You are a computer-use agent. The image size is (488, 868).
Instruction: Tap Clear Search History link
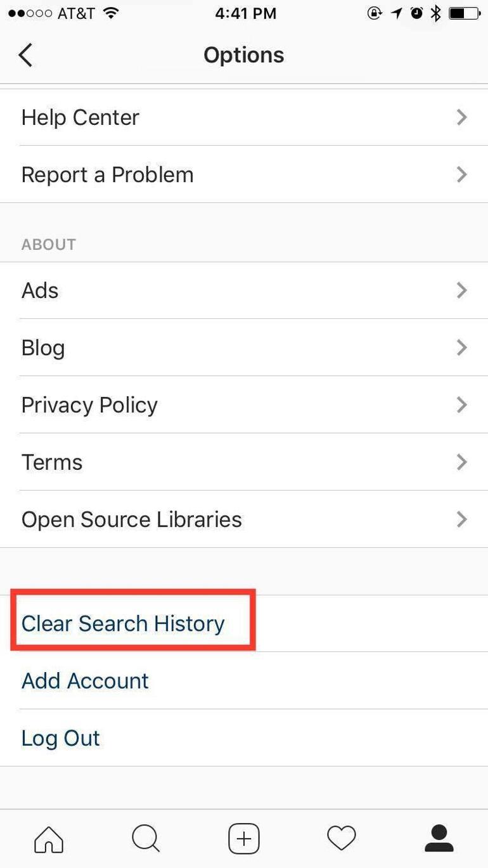pos(123,623)
